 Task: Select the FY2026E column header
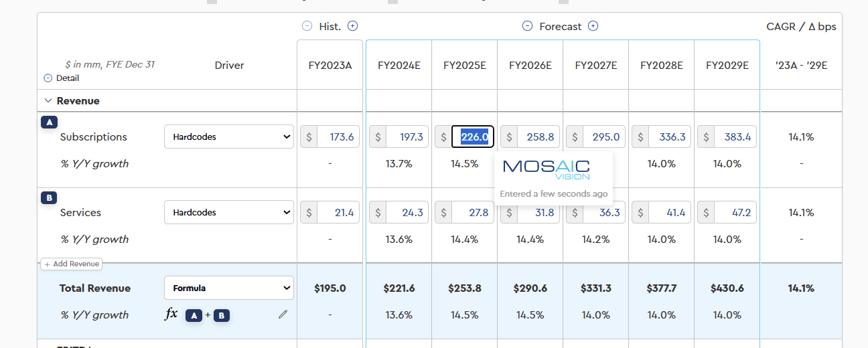click(x=530, y=66)
